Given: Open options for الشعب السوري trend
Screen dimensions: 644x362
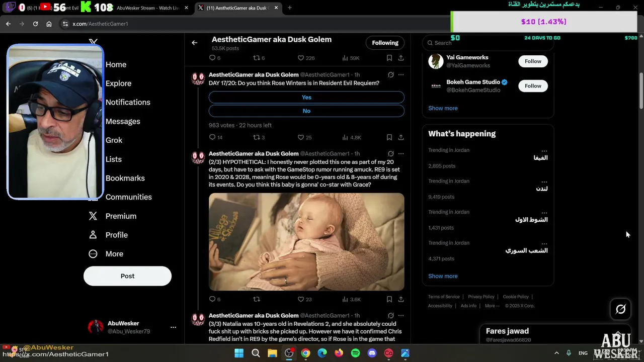Looking at the screenshot, I should pyautogui.click(x=544, y=243).
